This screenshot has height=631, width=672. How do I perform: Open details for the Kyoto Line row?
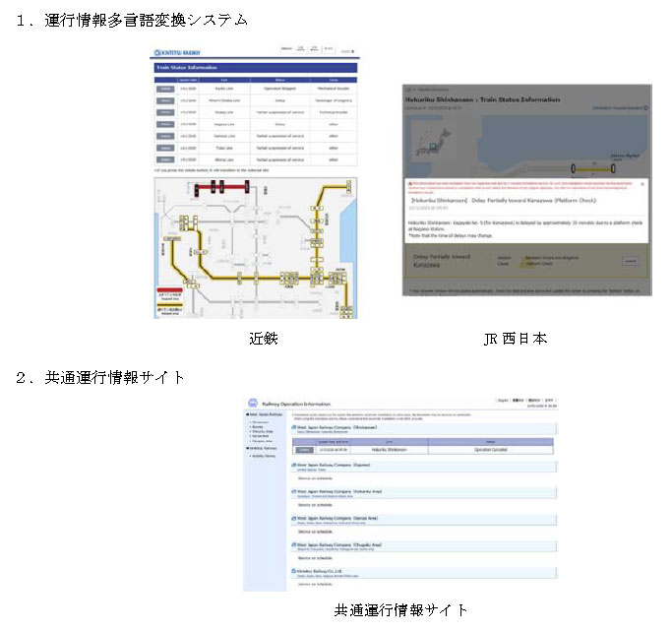163,88
